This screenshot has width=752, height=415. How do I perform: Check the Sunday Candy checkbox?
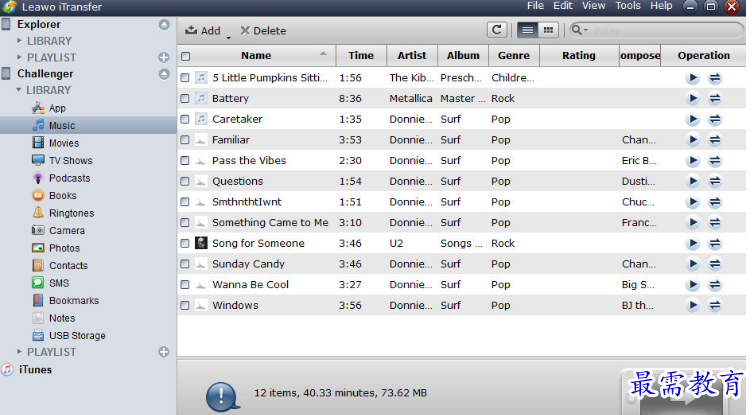[x=185, y=264]
